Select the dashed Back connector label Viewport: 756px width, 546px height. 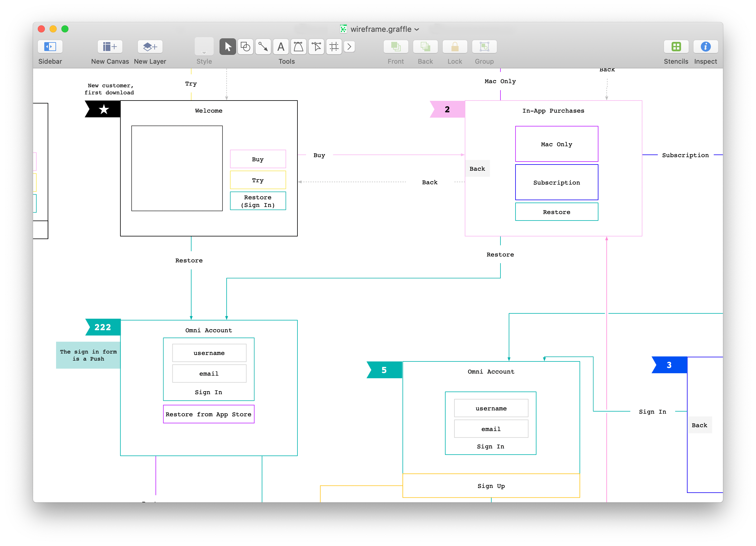[430, 182]
